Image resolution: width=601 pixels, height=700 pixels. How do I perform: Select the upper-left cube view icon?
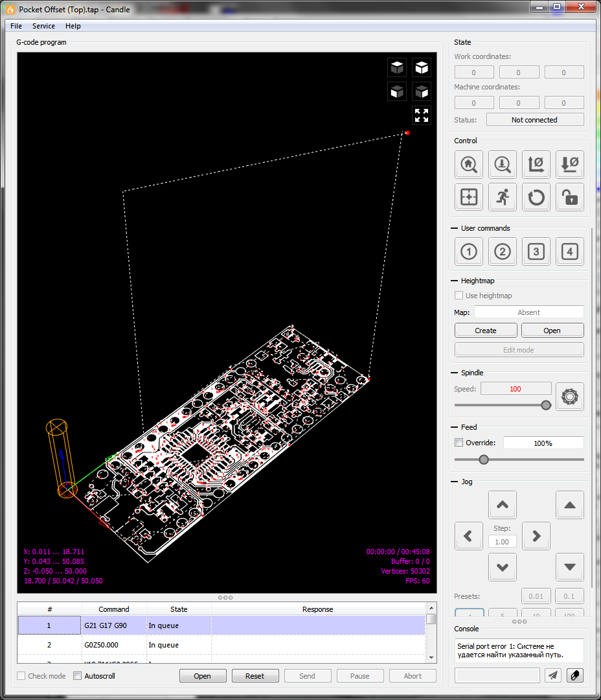(397, 68)
